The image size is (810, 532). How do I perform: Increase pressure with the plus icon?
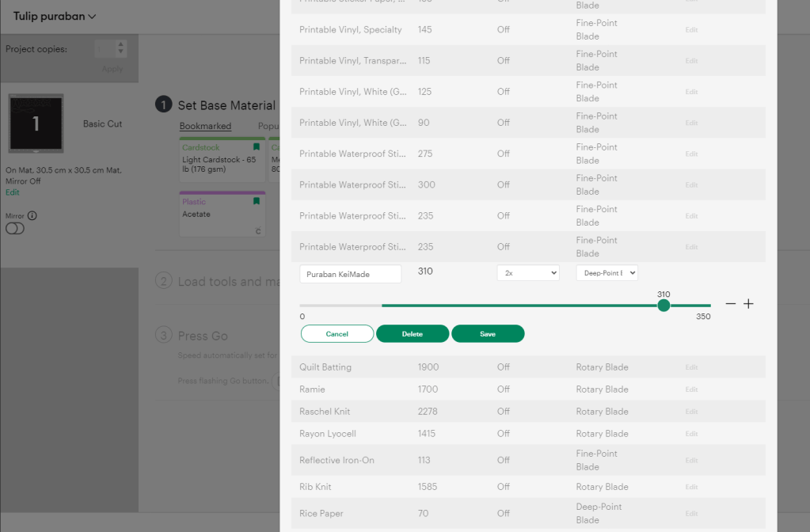click(x=748, y=303)
